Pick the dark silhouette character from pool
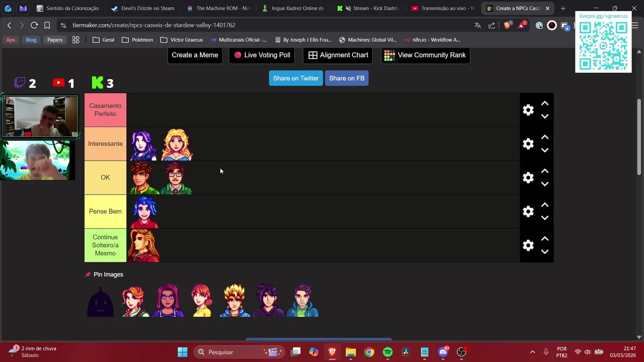Image resolution: width=644 pixels, height=362 pixels. [101, 301]
